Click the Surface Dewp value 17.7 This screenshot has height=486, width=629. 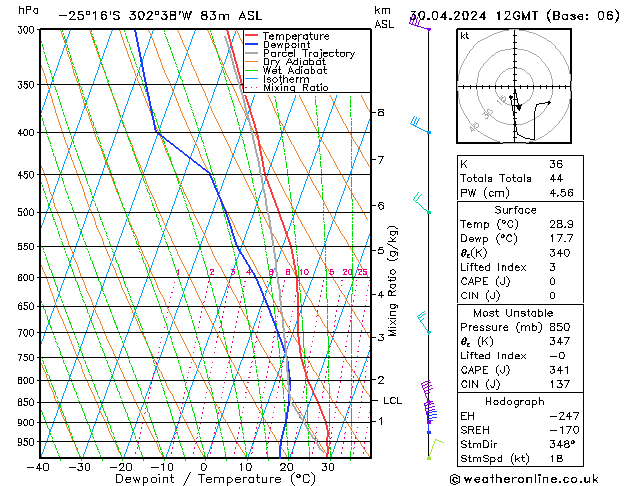click(x=561, y=239)
